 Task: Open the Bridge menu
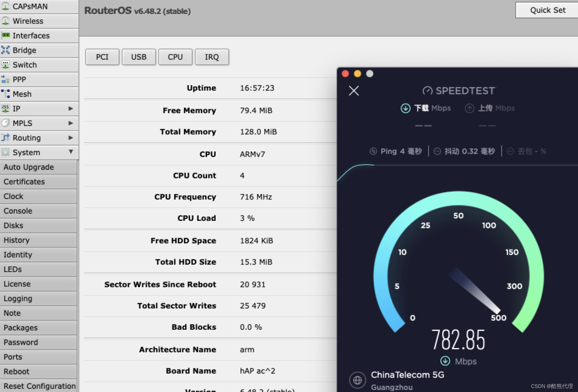(x=39, y=50)
